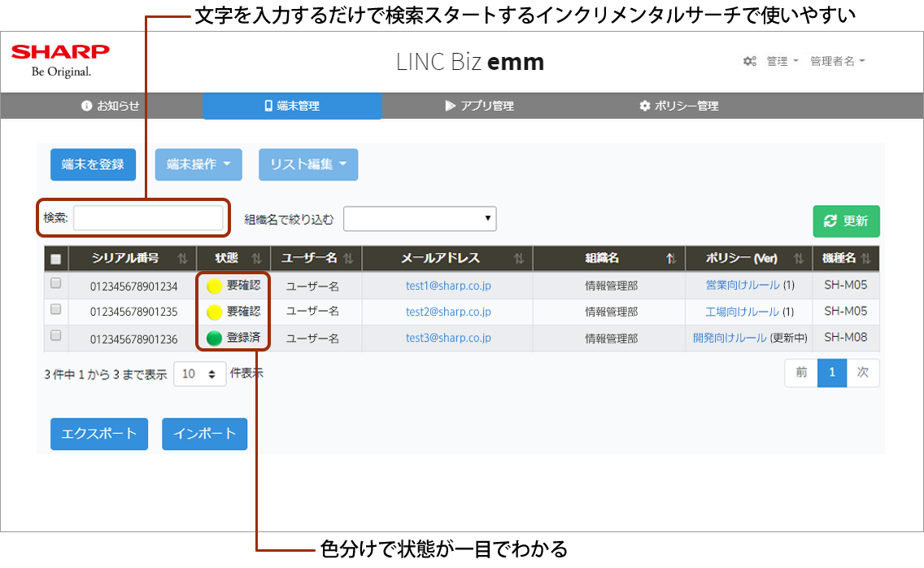The width and height of the screenshot is (924, 568).
Task: Click 情報管理部 in the test1 row
Action: click(x=611, y=286)
